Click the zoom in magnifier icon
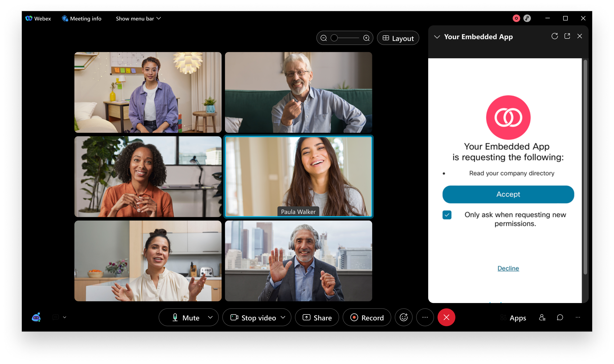 click(x=366, y=38)
